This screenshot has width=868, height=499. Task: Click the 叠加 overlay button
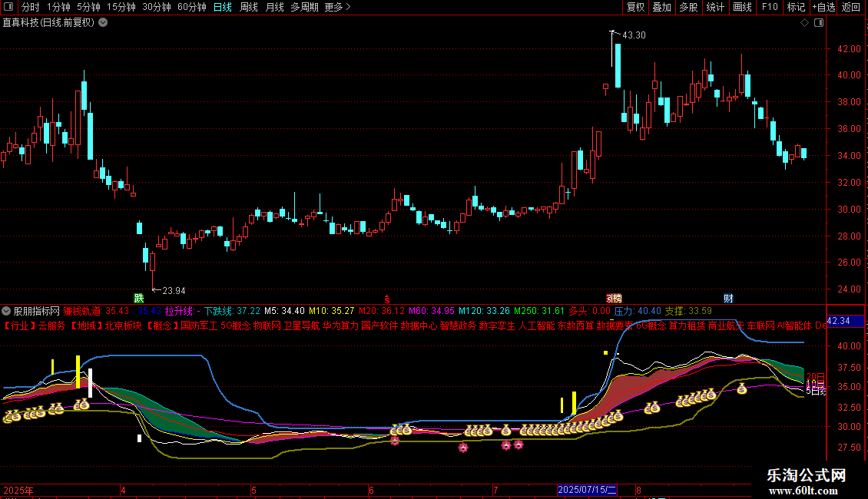[661, 7]
